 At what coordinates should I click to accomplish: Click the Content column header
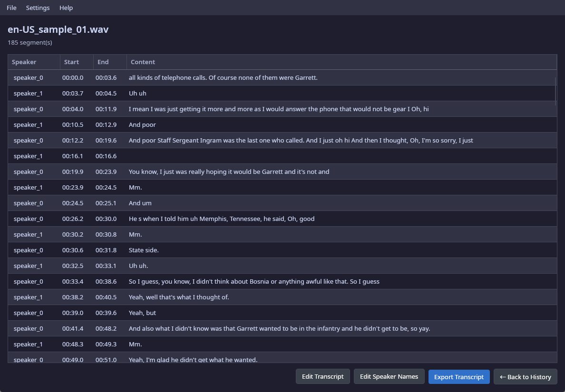[x=341, y=62]
